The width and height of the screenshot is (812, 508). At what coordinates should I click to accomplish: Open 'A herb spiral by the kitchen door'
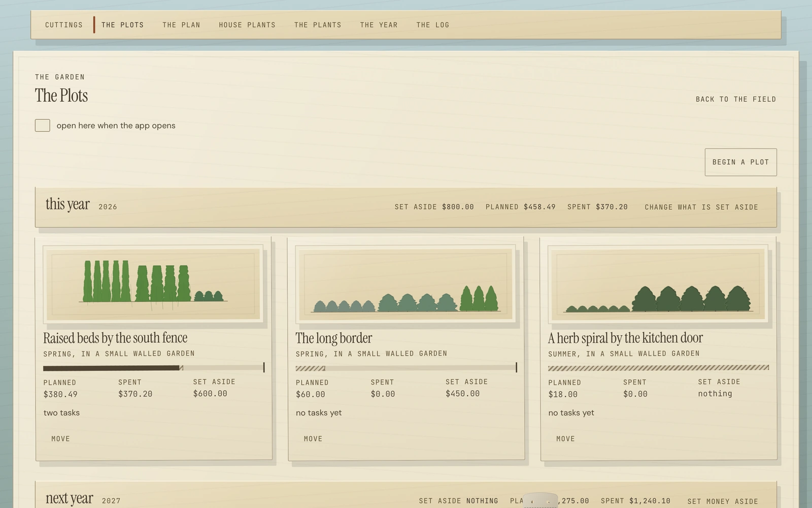pos(625,338)
